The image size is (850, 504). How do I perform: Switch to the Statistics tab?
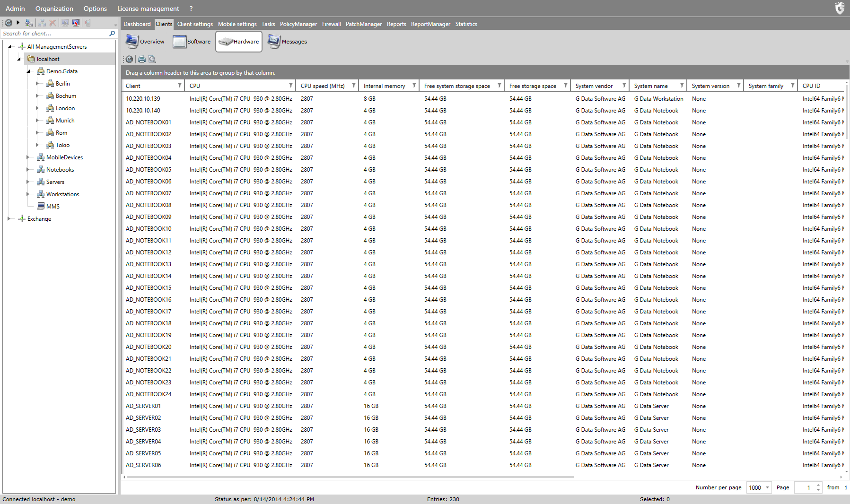[x=466, y=24]
